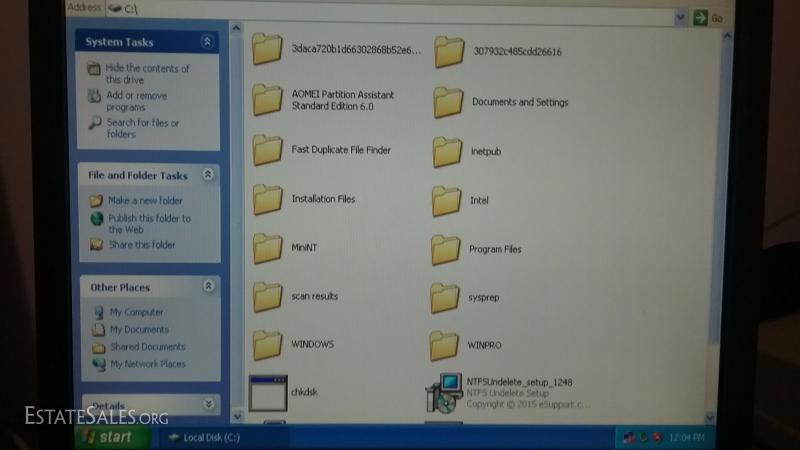
Task: Click the Go button next to address bar
Action: pyautogui.click(x=707, y=17)
